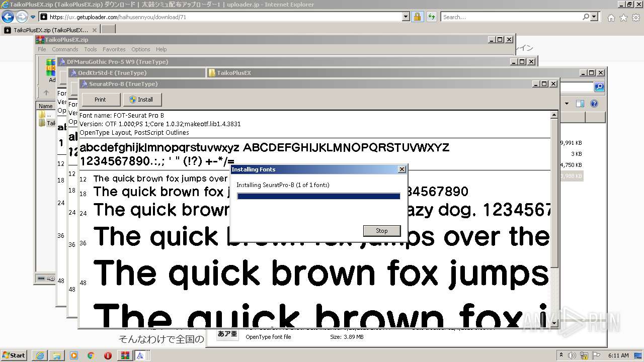Click the IE Search box
The image size is (644, 362).
[511, 17]
